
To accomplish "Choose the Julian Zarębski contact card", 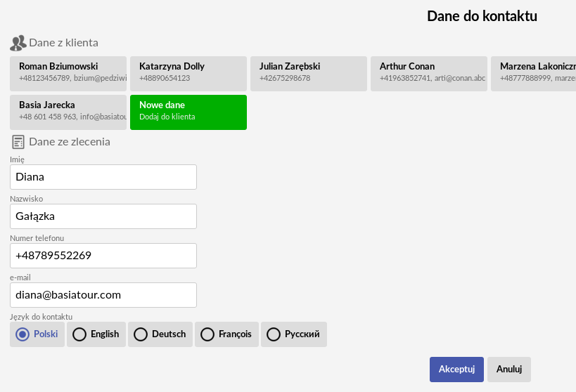I will [x=309, y=74].
